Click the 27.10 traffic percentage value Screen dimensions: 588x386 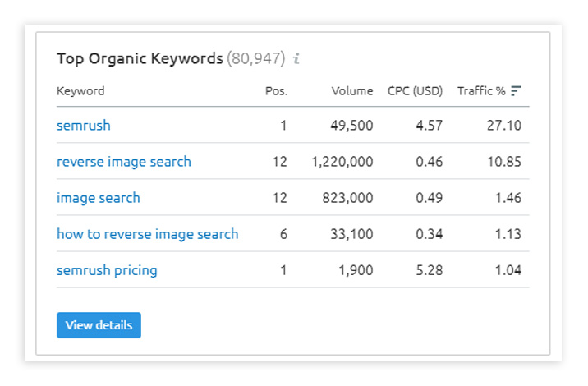pyautogui.click(x=504, y=126)
